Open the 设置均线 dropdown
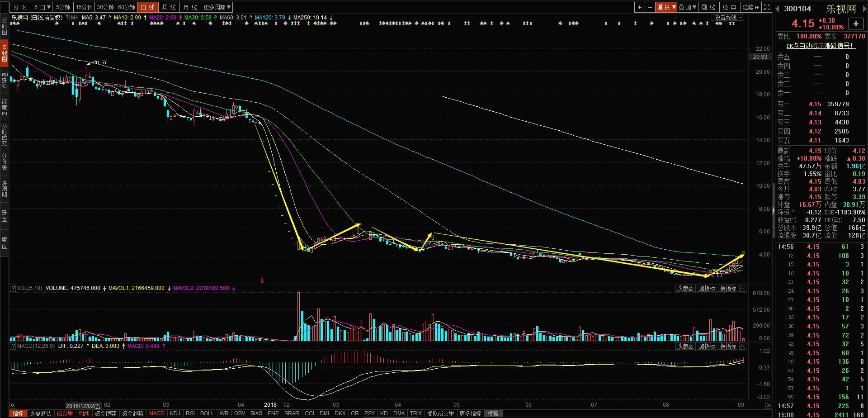The width and height of the screenshot is (868, 418). (728, 18)
